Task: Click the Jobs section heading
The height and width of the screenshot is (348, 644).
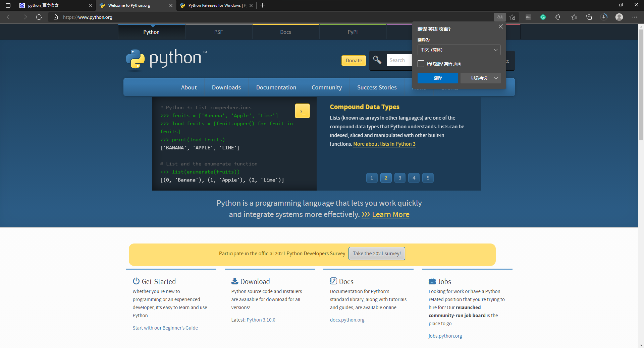Action: click(444, 282)
